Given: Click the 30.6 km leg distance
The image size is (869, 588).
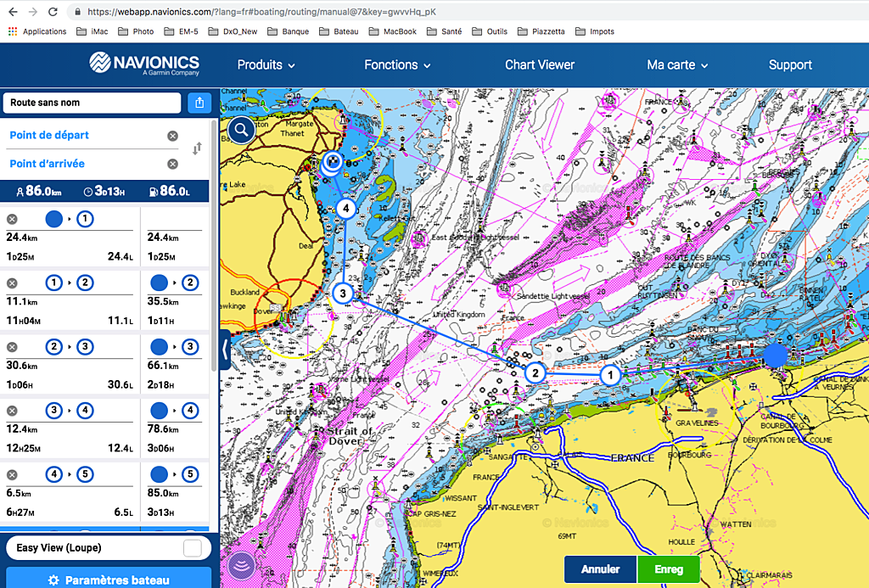Looking at the screenshot, I should click(x=22, y=365).
